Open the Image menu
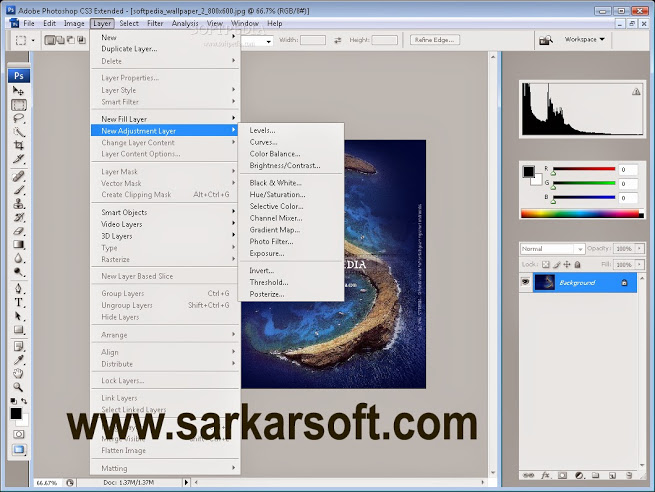The width and height of the screenshot is (655, 492). (x=74, y=23)
